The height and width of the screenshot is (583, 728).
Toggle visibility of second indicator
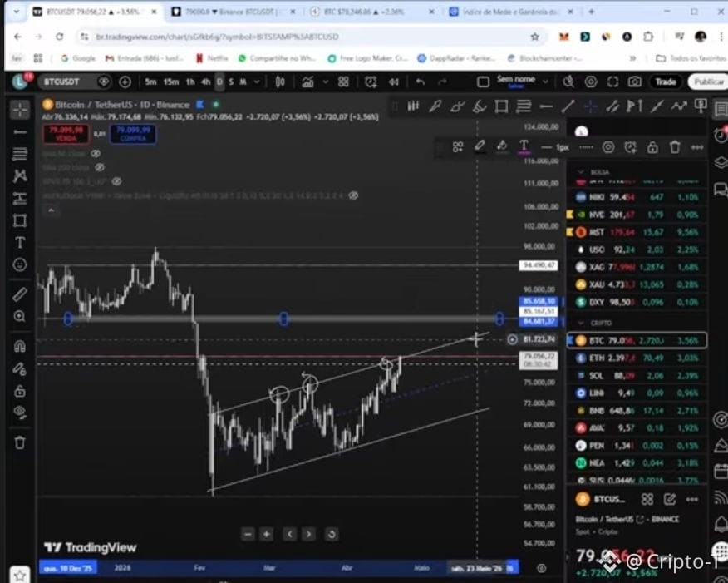(x=100, y=167)
